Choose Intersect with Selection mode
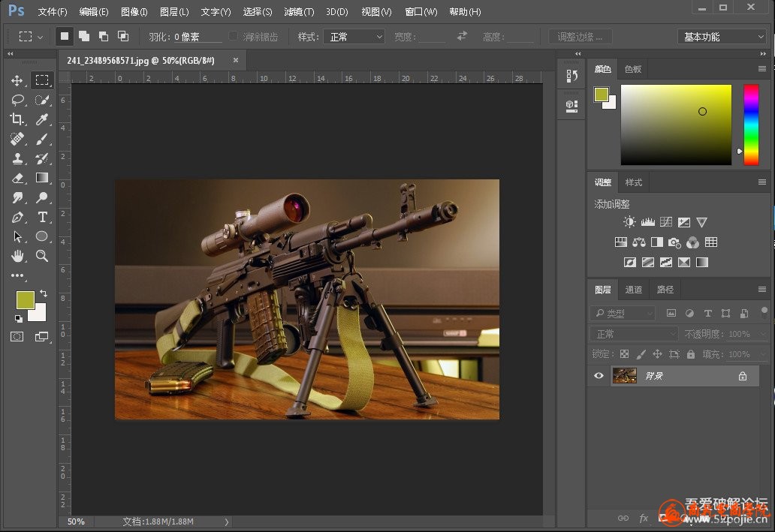 coord(122,36)
